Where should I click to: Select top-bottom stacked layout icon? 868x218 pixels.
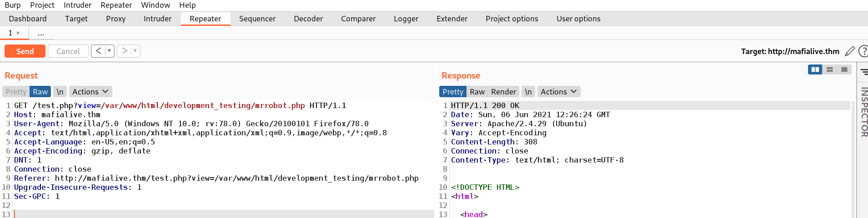(x=830, y=69)
